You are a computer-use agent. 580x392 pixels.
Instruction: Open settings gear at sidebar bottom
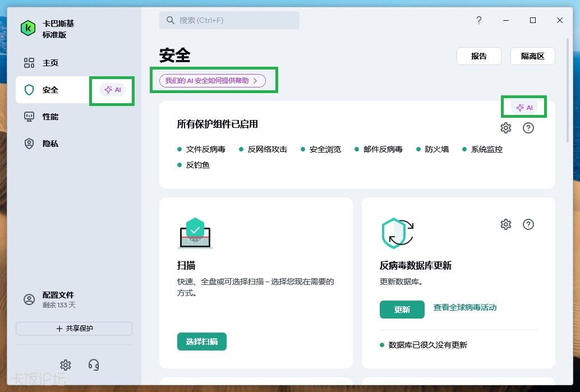pyautogui.click(x=66, y=365)
